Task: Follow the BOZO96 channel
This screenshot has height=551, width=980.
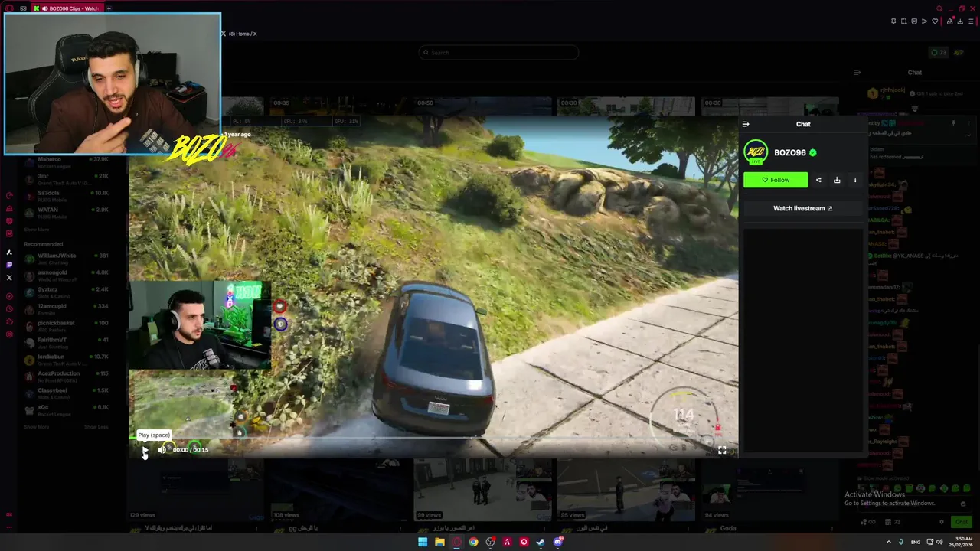Action: pos(775,180)
